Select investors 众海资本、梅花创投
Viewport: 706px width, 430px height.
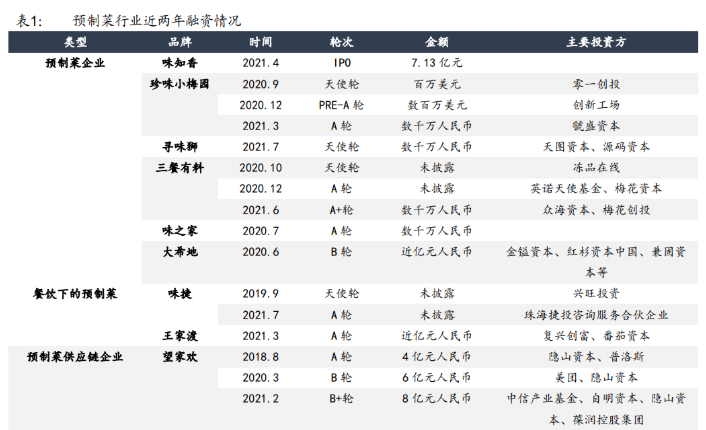[596, 210]
